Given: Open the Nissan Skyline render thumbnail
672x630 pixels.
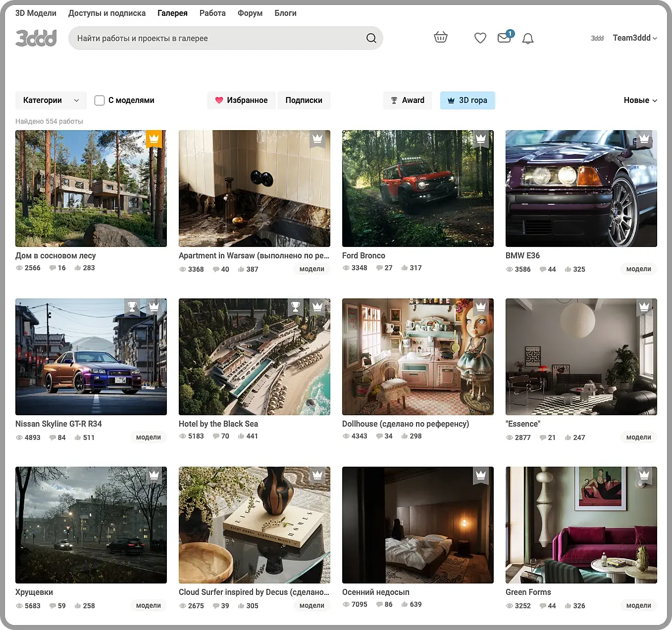Looking at the screenshot, I should click(91, 357).
